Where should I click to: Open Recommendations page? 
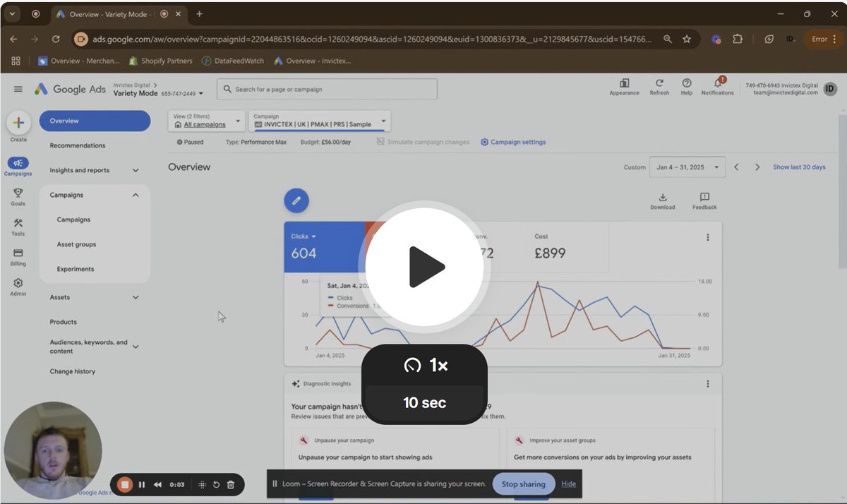78,145
